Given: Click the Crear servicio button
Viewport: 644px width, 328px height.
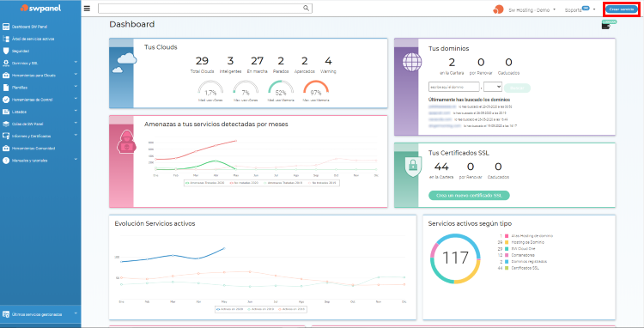Looking at the screenshot, I should pos(622,9).
